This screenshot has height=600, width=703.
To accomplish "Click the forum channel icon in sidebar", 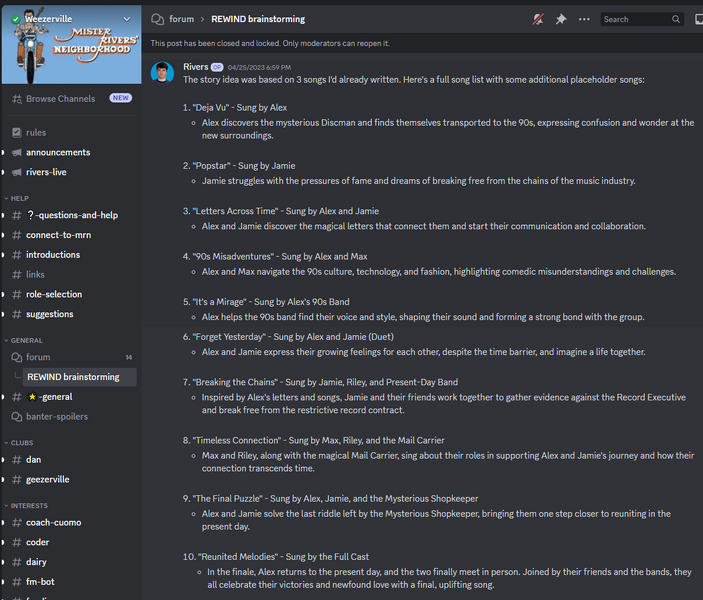I will pos(16,357).
